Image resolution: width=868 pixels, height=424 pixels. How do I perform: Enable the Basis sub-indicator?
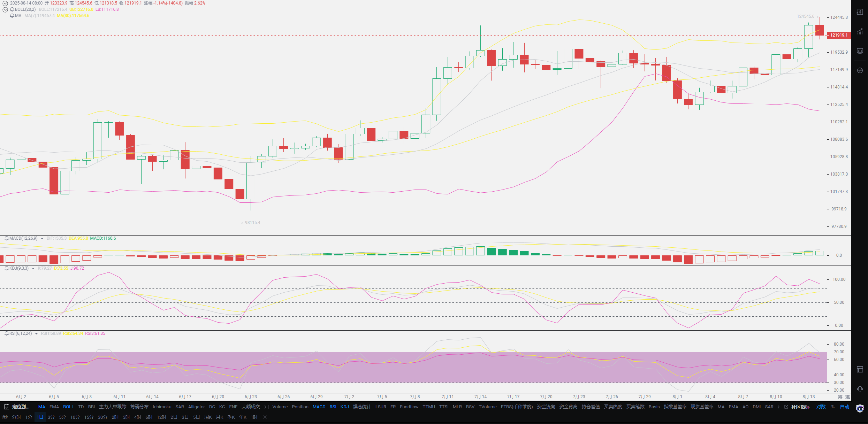(x=654, y=407)
